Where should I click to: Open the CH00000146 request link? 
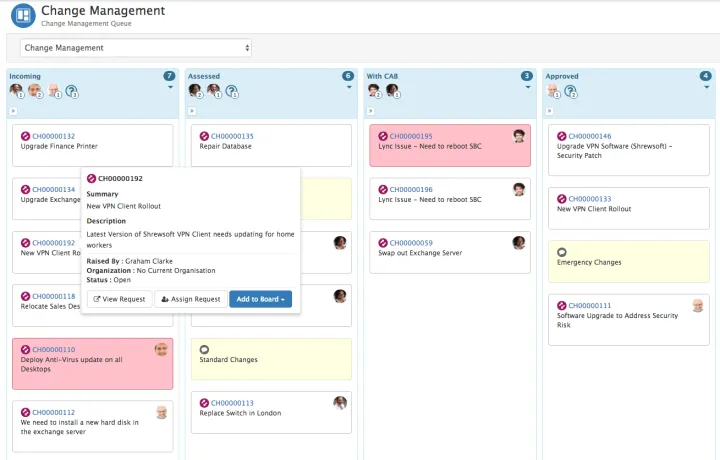coord(589,136)
